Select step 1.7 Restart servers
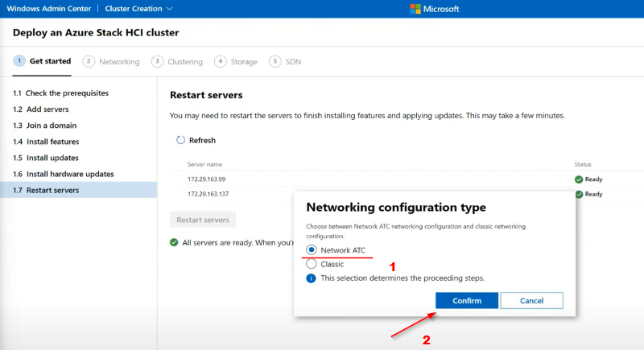 (78, 190)
